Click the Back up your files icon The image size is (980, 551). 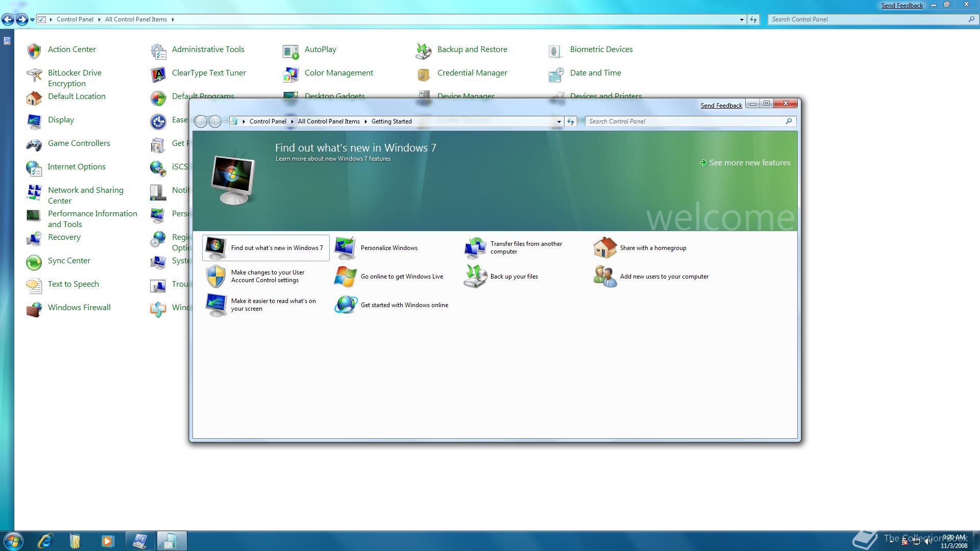click(x=475, y=277)
